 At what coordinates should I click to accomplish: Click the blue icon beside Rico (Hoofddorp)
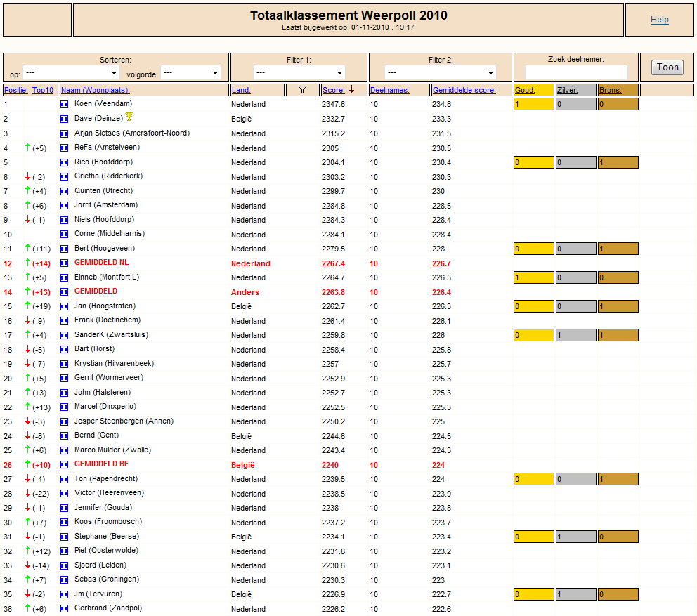[65, 162]
